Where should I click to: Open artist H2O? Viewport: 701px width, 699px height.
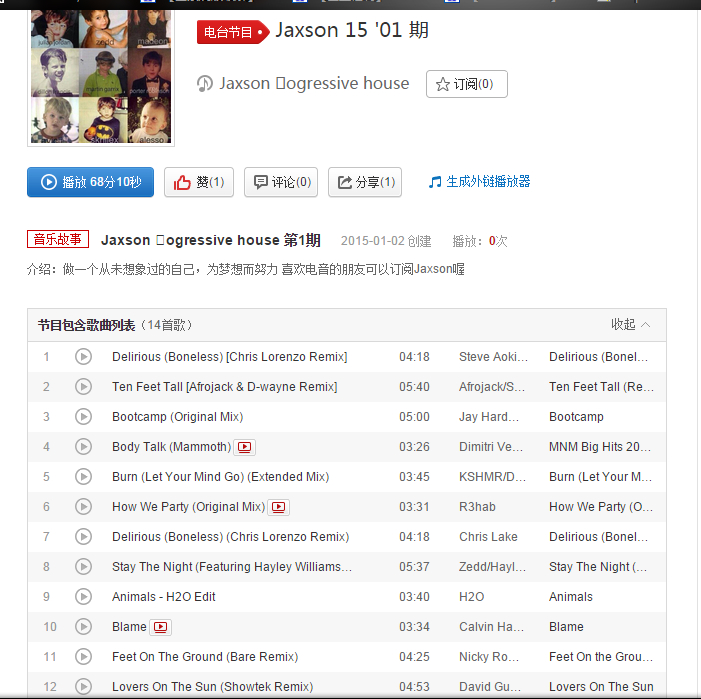[x=471, y=597]
